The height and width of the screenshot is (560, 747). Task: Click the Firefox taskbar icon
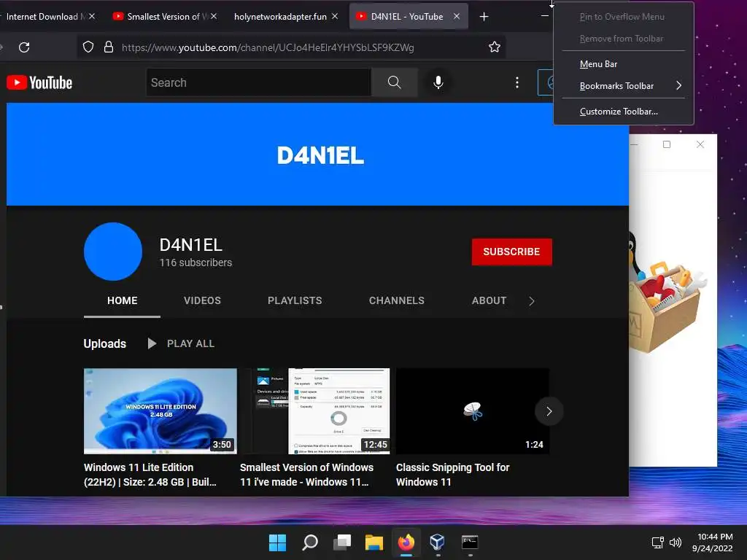[406, 542]
